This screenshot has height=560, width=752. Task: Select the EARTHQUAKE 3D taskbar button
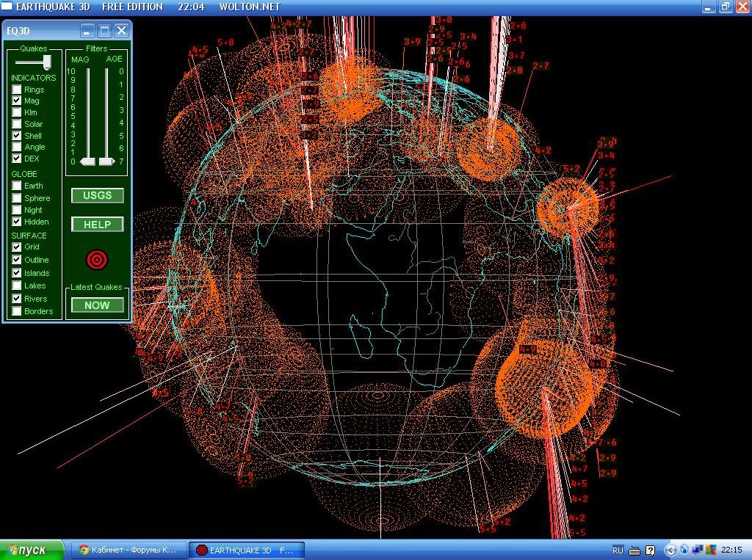246,550
